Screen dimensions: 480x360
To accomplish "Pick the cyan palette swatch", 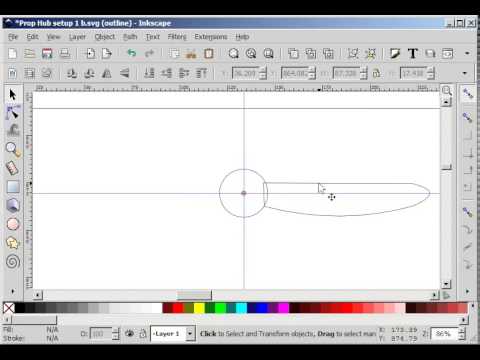I will (x=241, y=308).
